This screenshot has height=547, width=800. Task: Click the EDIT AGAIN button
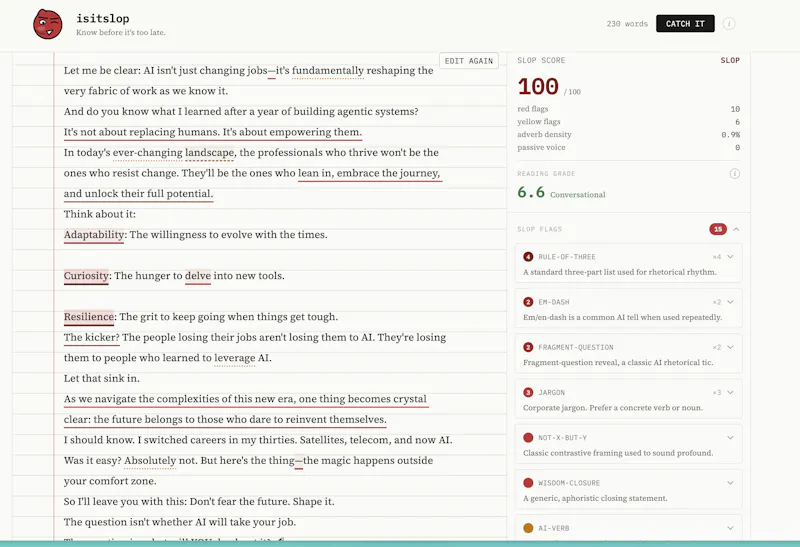[468, 61]
